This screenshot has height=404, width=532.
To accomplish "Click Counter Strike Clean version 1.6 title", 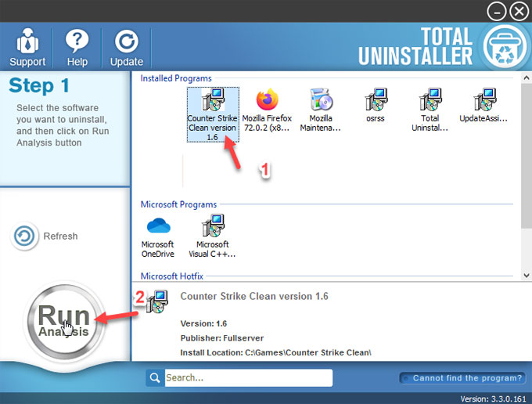I will pos(254,296).
